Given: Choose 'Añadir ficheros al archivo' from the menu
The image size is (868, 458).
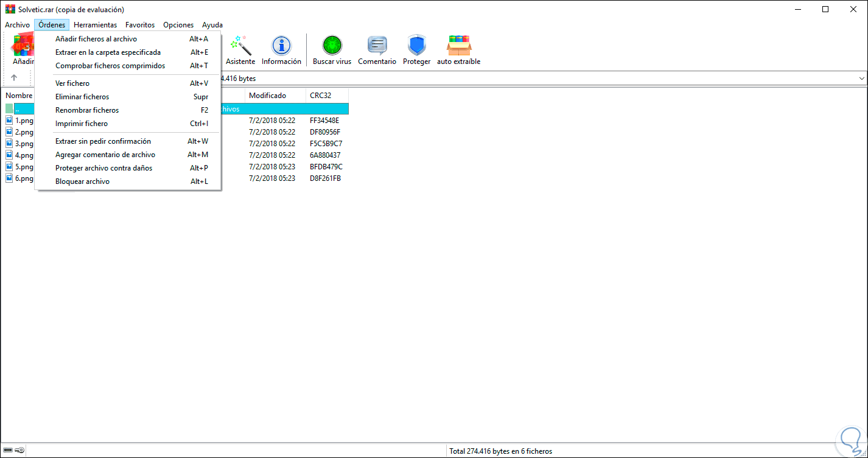Looking at the screenshot, I should pyautogui.click(x=128, y=39).
